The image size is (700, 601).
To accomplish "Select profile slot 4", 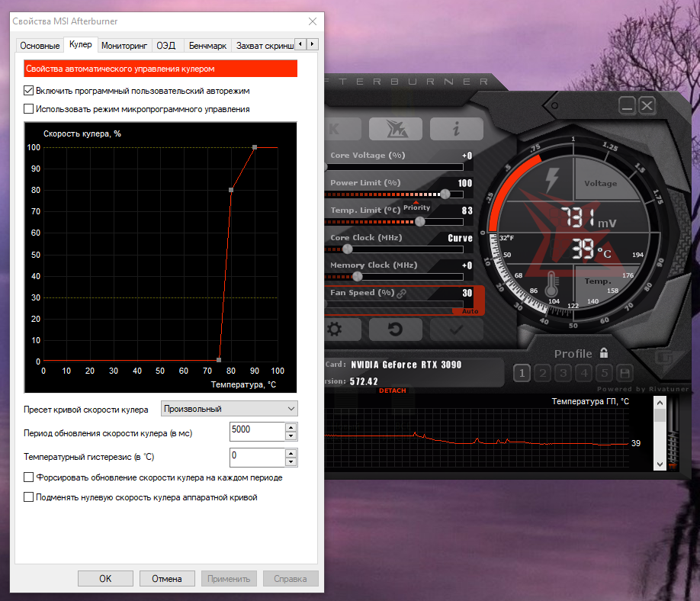I will coord(584,373).
